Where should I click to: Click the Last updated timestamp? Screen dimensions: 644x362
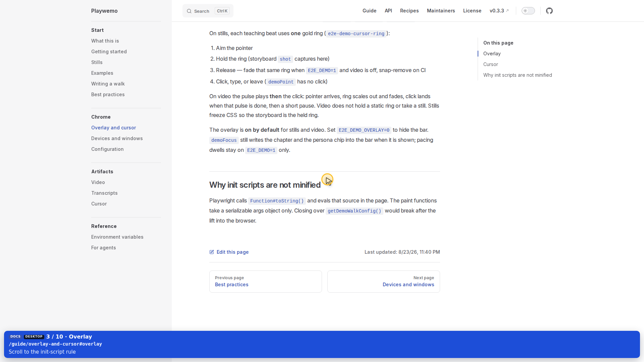[402, 252]
